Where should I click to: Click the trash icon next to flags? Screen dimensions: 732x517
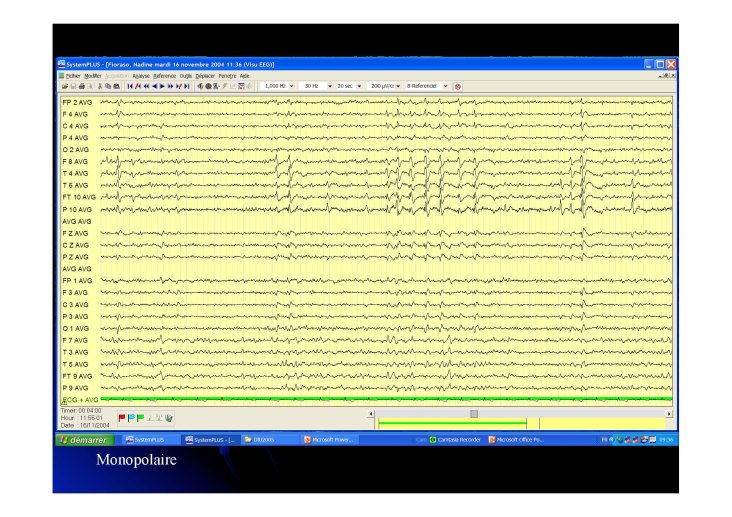coord(169,418)
